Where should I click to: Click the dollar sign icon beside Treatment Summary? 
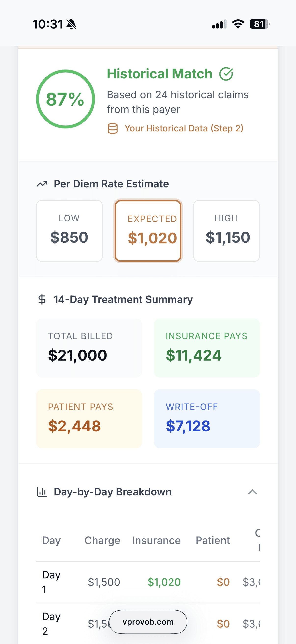click(x=41, y=299)
